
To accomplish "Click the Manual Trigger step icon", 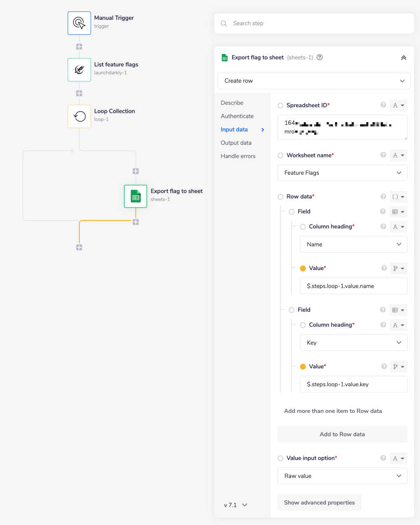I will (x=79, y=23).
